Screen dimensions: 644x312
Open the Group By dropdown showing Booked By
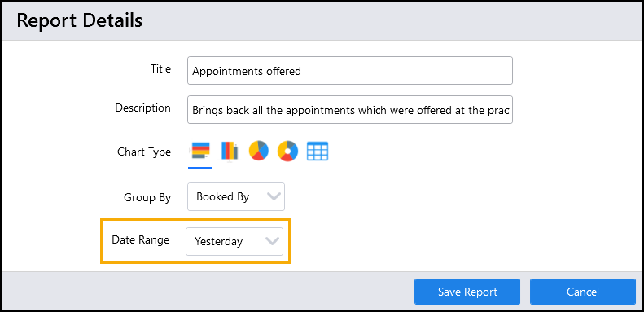click(x=236, y=197)
